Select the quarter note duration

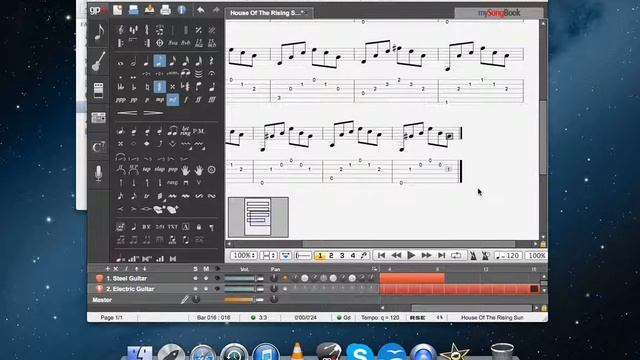click(146, 62)
